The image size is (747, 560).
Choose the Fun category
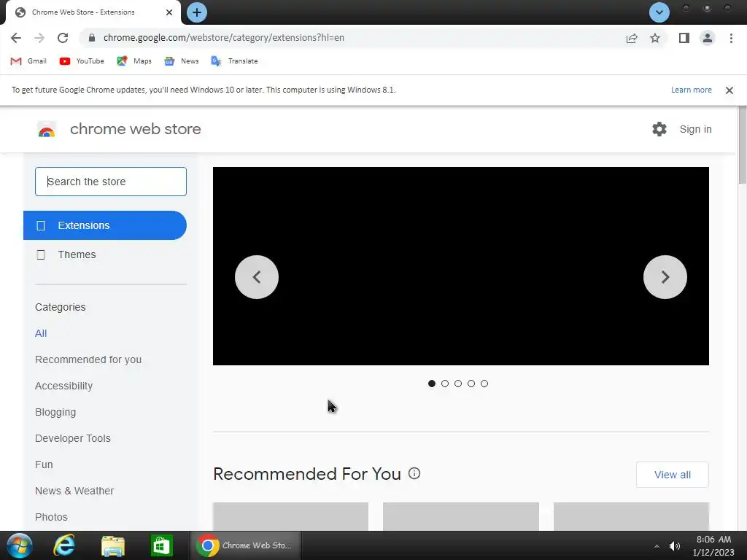click(44, 464)
